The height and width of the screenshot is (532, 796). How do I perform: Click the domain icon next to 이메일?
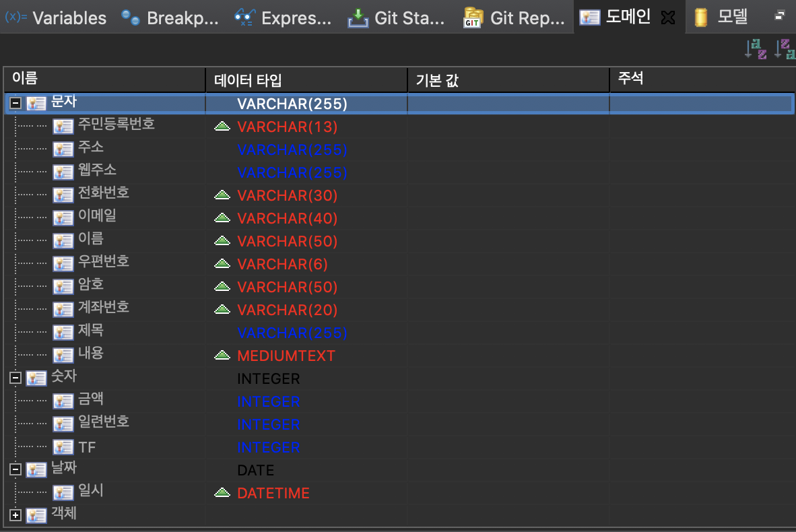tap(63, 218)
